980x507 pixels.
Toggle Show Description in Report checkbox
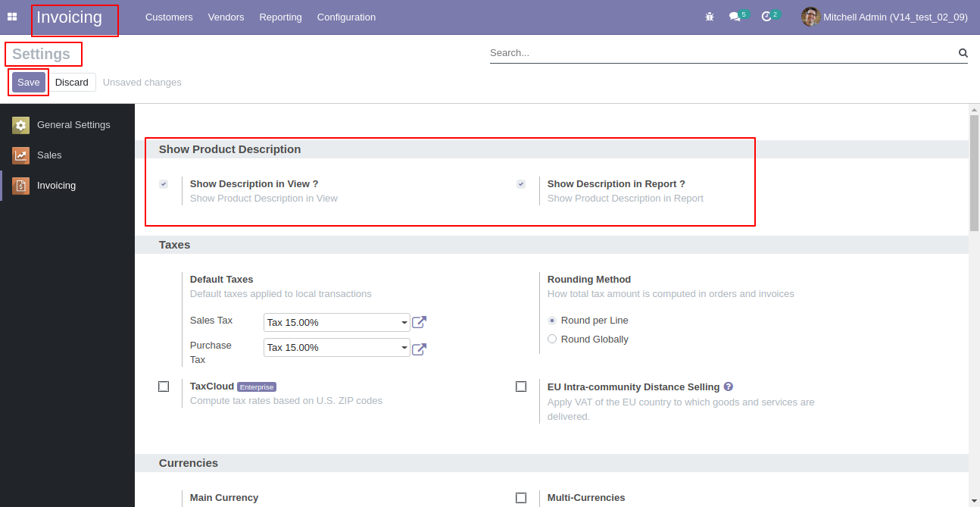tap(521, 184)
